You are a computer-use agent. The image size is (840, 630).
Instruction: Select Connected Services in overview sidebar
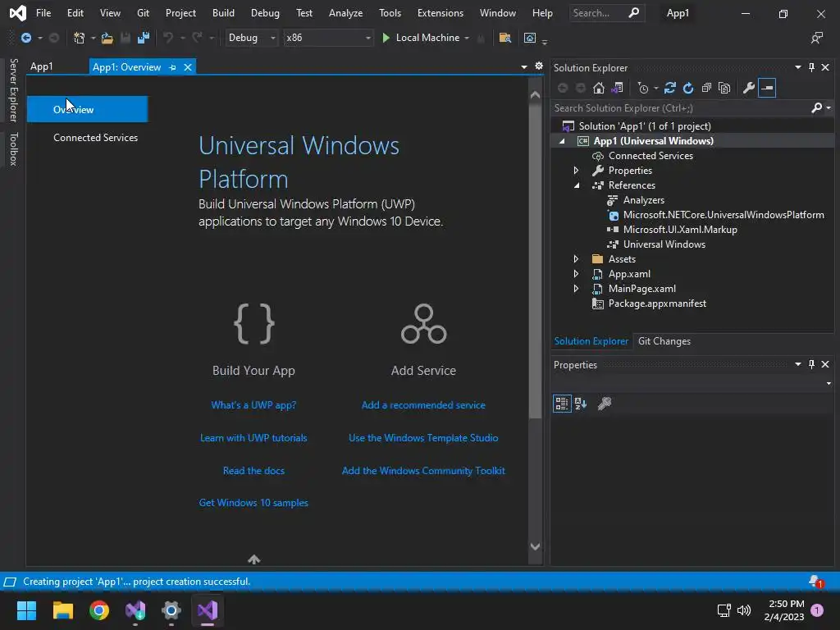[x=95, y=138]
